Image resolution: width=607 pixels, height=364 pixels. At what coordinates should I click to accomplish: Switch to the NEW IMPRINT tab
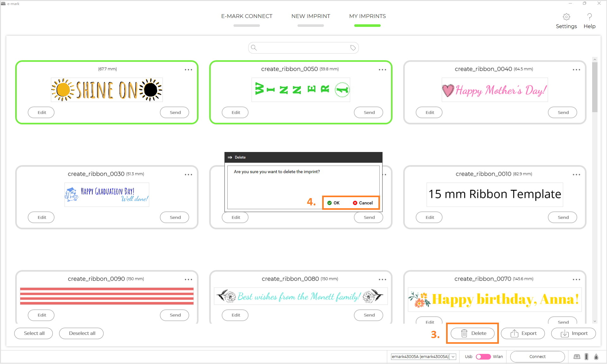pos(310,16)
